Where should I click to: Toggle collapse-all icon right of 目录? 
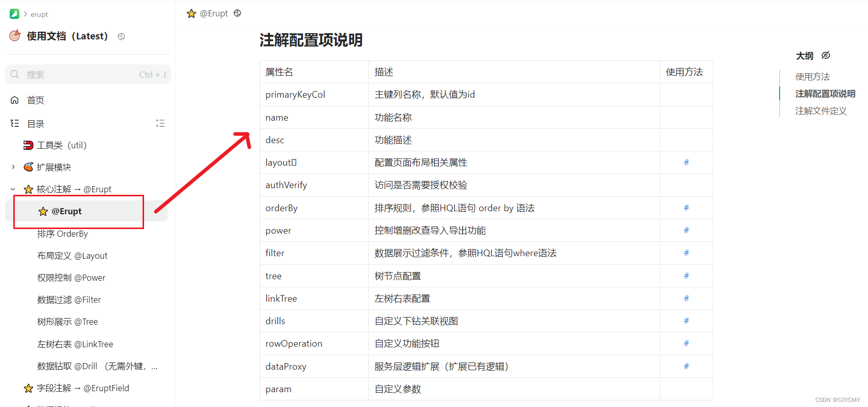click(x=160, y=123)
